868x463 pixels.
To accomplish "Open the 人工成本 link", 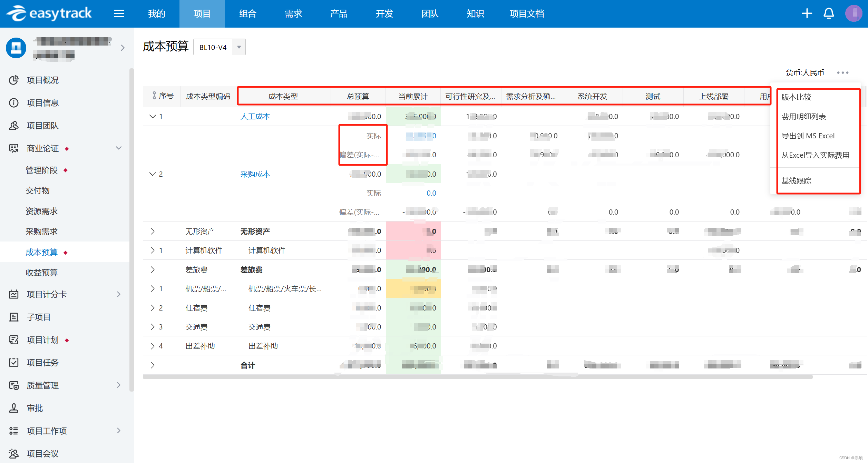I will click(x=255, y=116).
